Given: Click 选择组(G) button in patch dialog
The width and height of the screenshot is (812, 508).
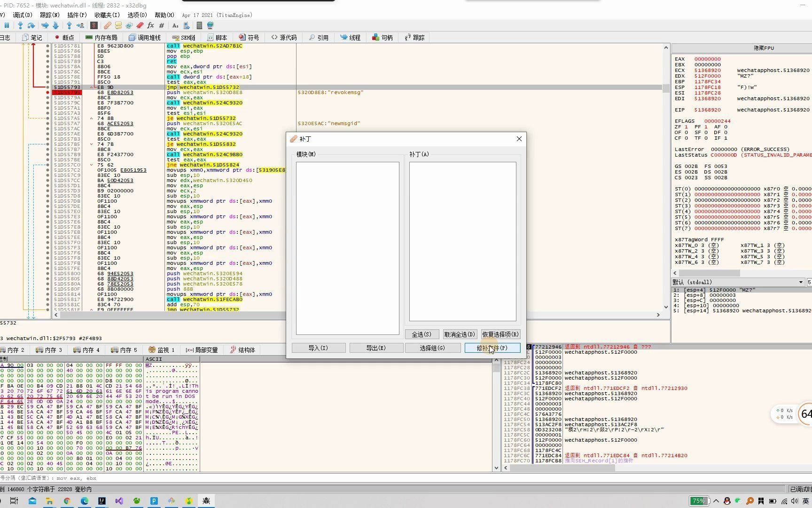Looking at the screenshot, I should 433,348.
